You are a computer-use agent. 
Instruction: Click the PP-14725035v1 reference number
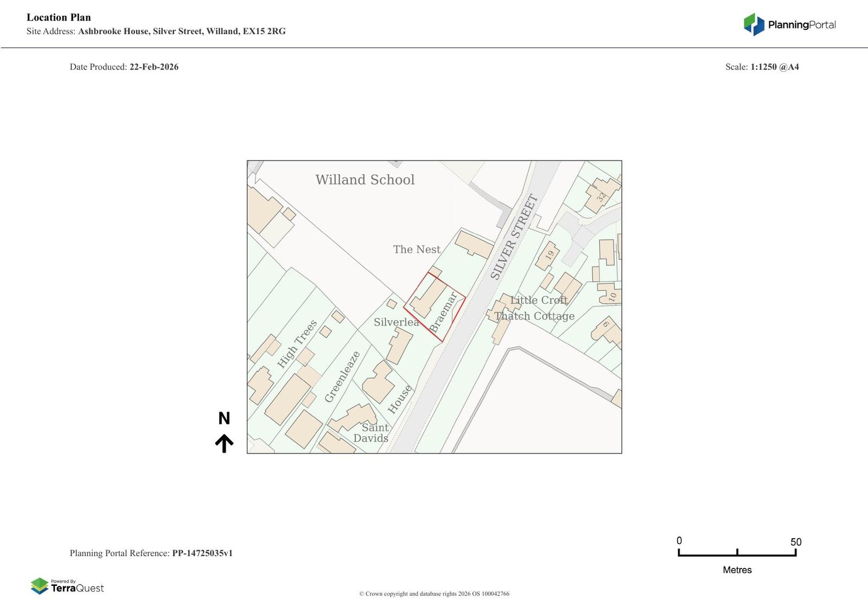[202, 553]
